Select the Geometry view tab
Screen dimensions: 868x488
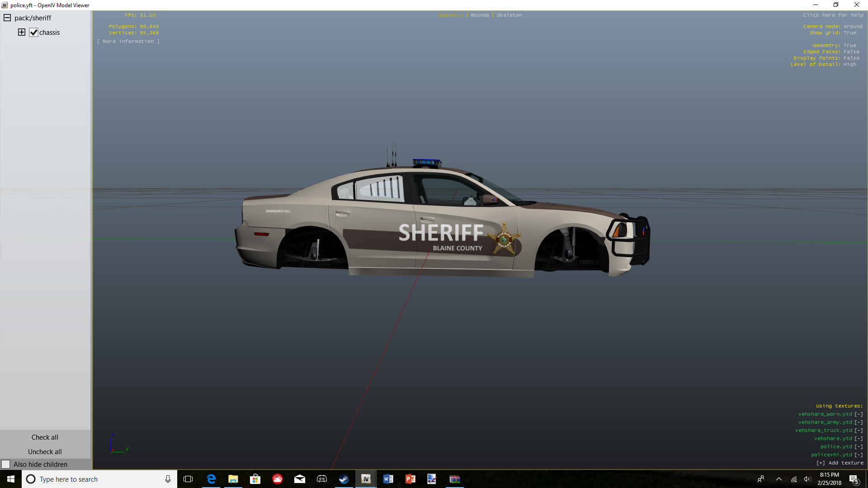tap(450, 15)
